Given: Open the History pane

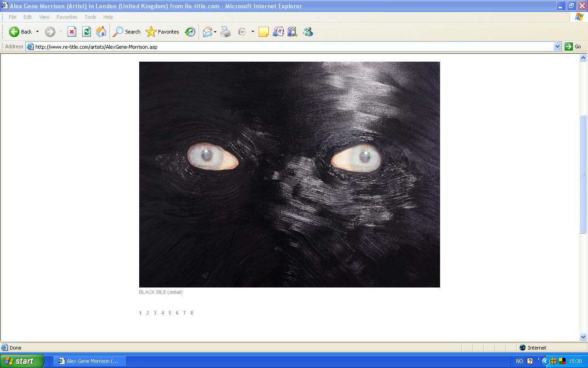Looking at the screenshot, I should click(190, 32).
